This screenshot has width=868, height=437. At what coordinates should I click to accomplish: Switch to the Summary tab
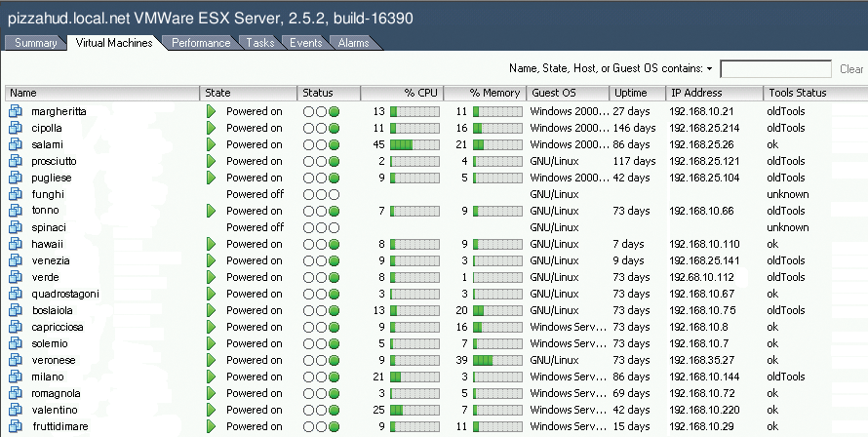click(35, 43)
